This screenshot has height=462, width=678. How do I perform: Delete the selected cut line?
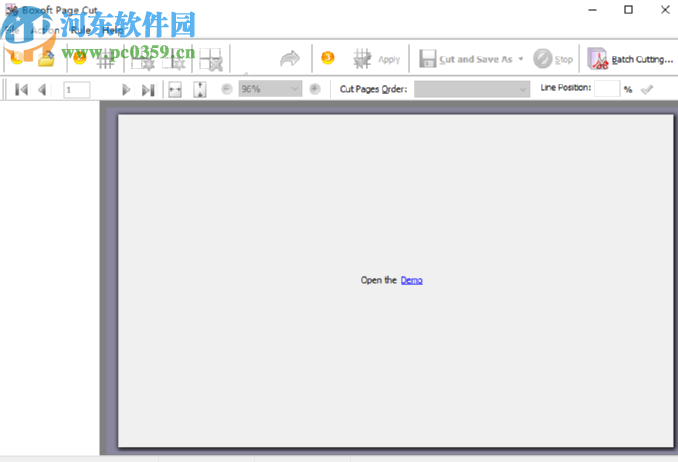pyautogui.click(x=211, y=59)
